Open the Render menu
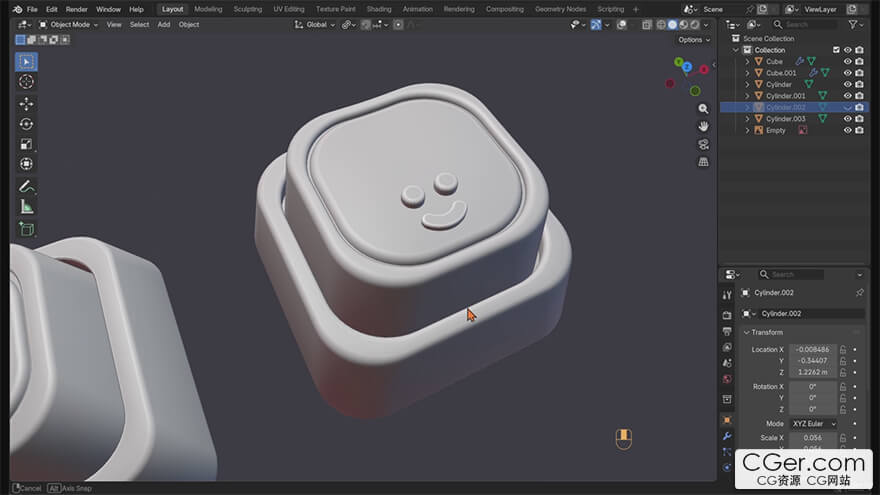Image resolution: width=880 pixels, height=495 pixels. pos(77,9)
